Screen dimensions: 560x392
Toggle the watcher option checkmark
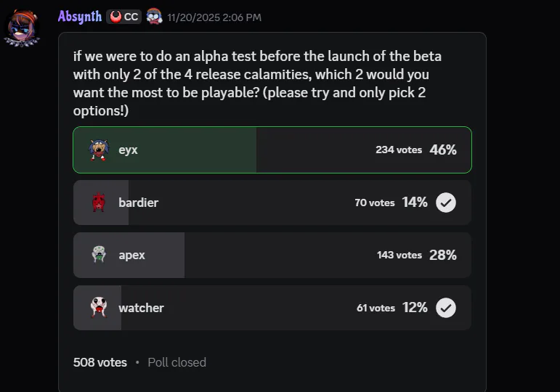pyautogui.click(x=446, y=308)
